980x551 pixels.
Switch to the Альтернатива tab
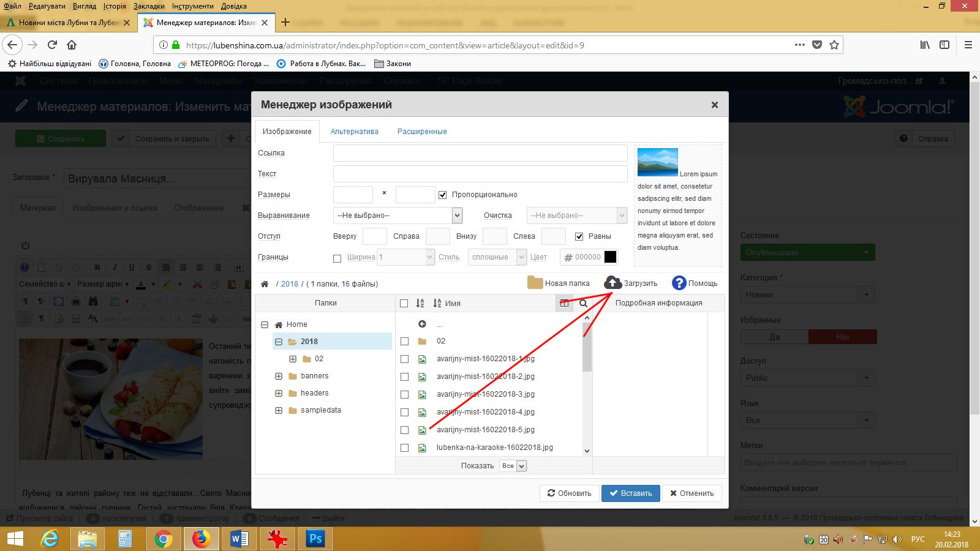pos(355,132)
